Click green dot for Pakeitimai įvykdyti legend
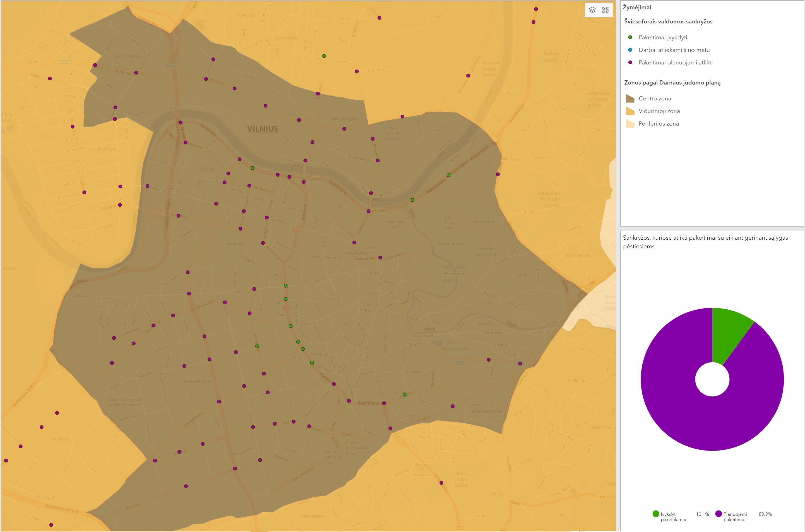The image size is (805, 532). [630, 37]
